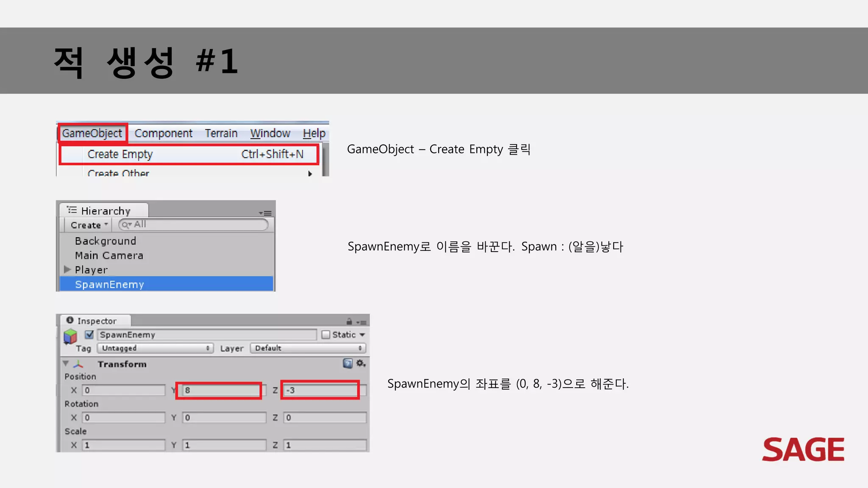Click the Inspector tab info icon

coord(70,320)
